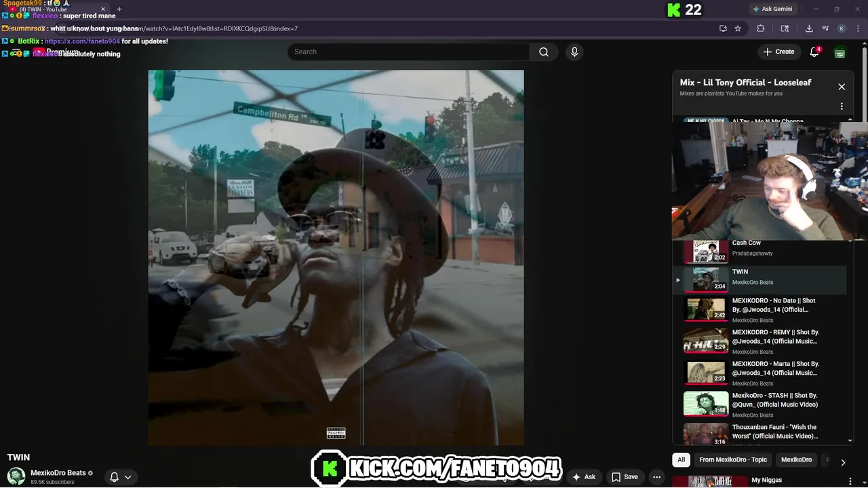Start voice search with the microphone icon
This screenshot has height=488, width=868.
(574, 52)
